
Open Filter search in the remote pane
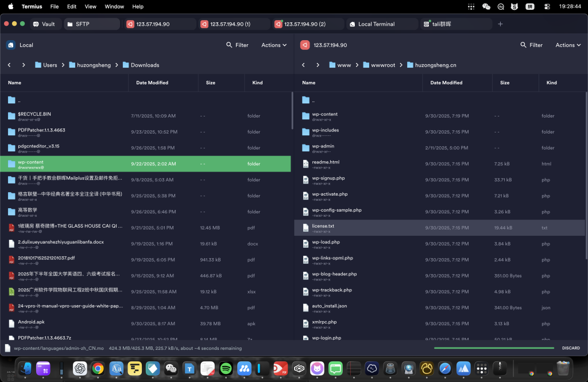[x=531, y=45]
